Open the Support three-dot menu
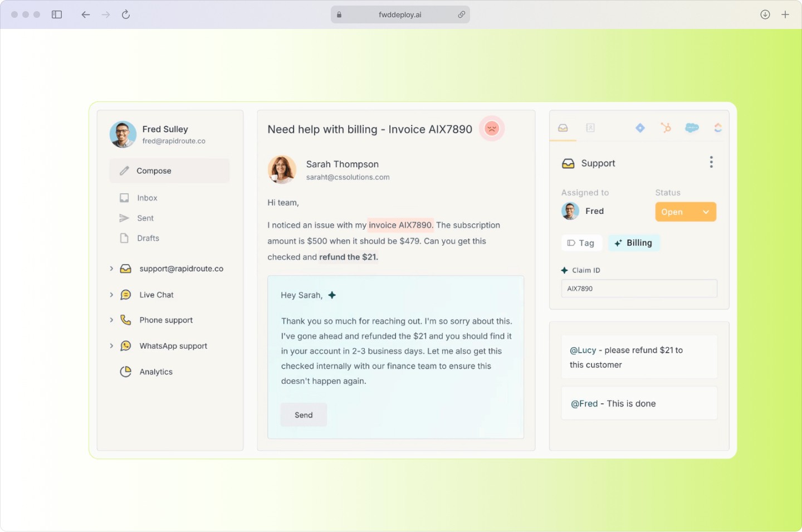 pos(711,162)
